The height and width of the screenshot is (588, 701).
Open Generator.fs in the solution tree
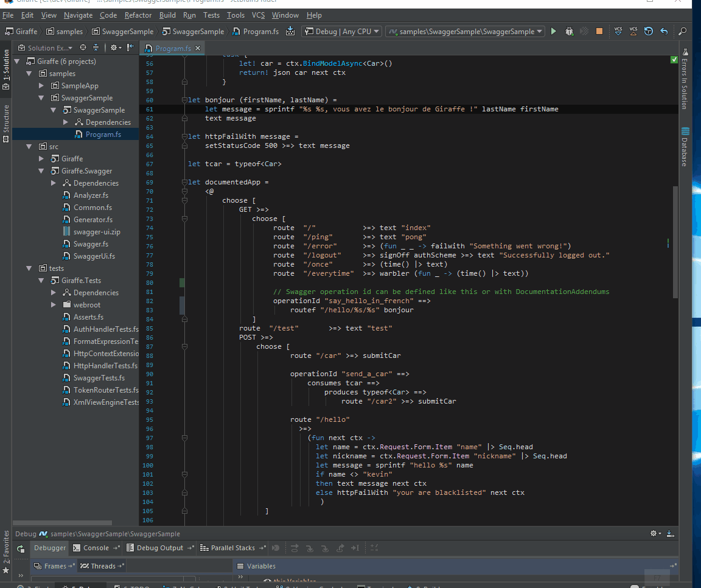tap(92, 220)
